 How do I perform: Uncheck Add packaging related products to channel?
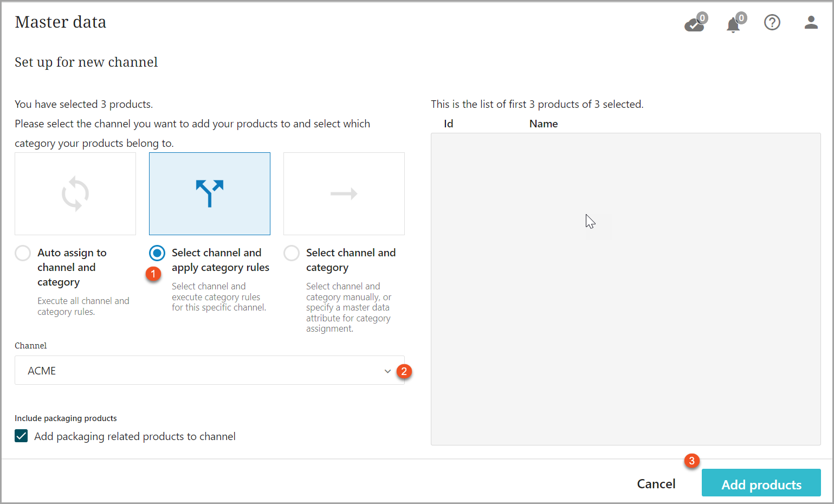pyautogui.click(x=22, y=436)
